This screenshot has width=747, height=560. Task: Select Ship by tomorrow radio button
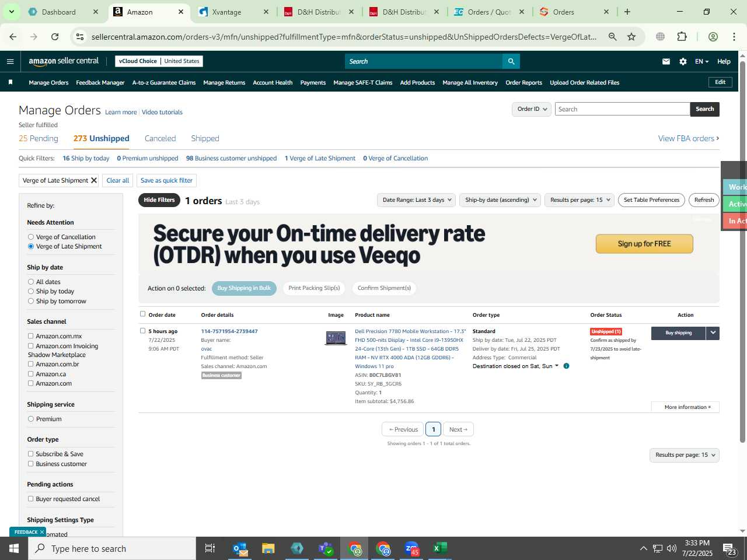click(x=31, y=301)
